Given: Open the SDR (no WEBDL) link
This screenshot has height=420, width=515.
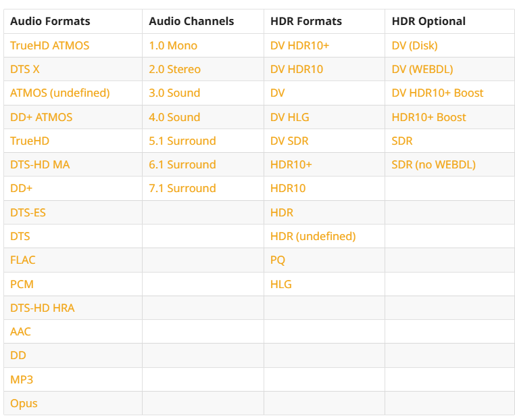Looking at the screenshot, I should [433, 164].
